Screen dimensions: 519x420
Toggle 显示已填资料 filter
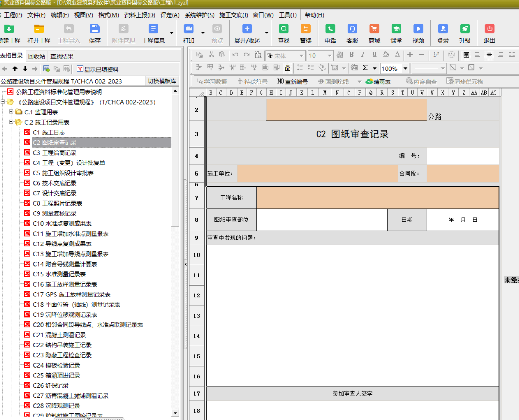(98, 69)
